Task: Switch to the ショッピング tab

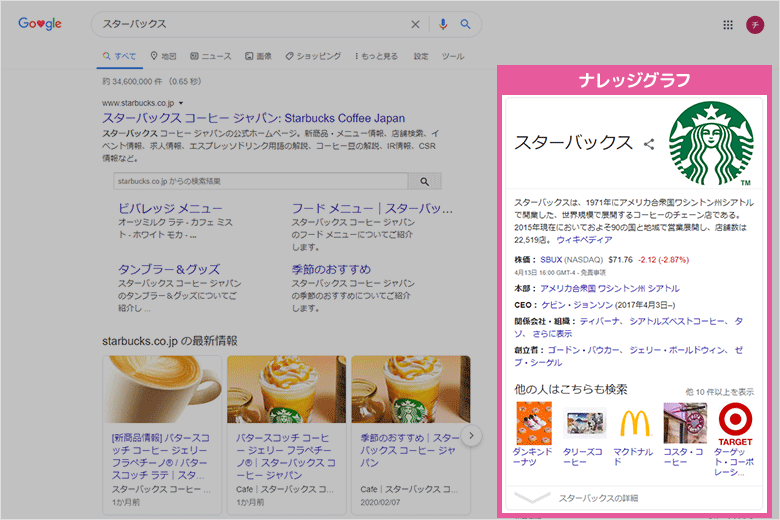Action: pyautogui.click(x=313, y=56)
